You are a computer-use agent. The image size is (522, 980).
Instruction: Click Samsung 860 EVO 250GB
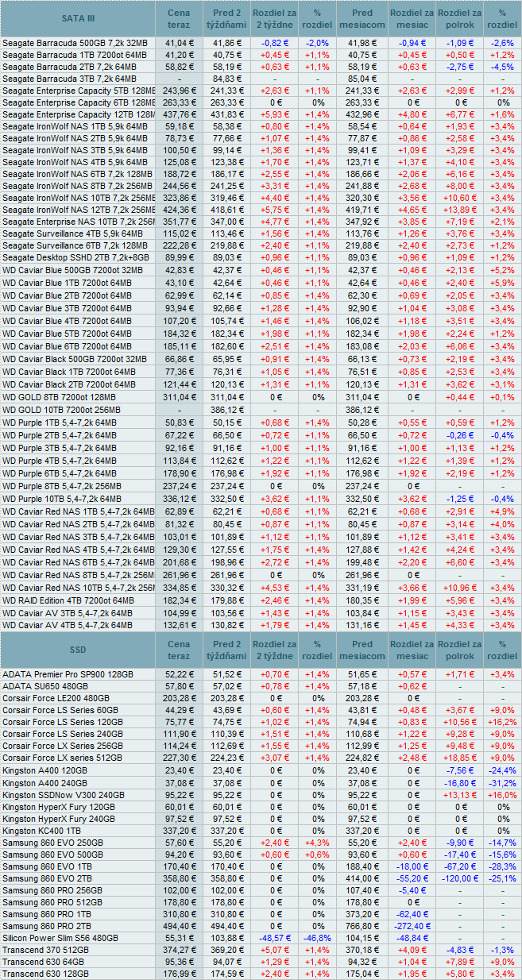click(x=52, y=843)
